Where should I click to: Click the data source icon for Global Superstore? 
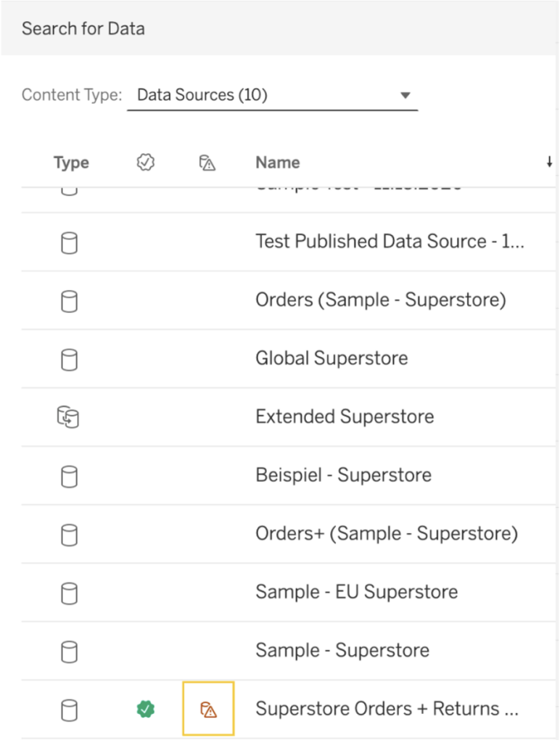coord(69,359)
